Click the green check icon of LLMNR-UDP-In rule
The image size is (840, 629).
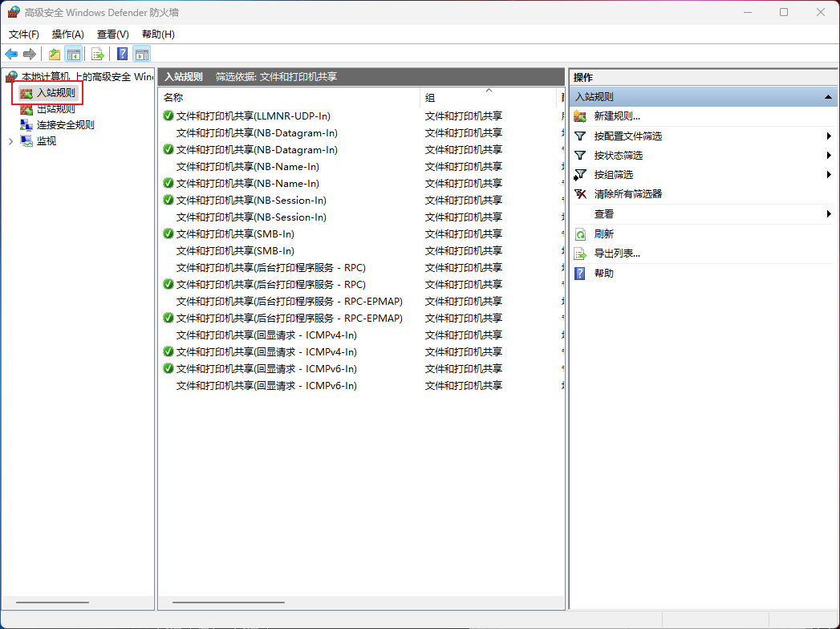click(x=168, y=116)
